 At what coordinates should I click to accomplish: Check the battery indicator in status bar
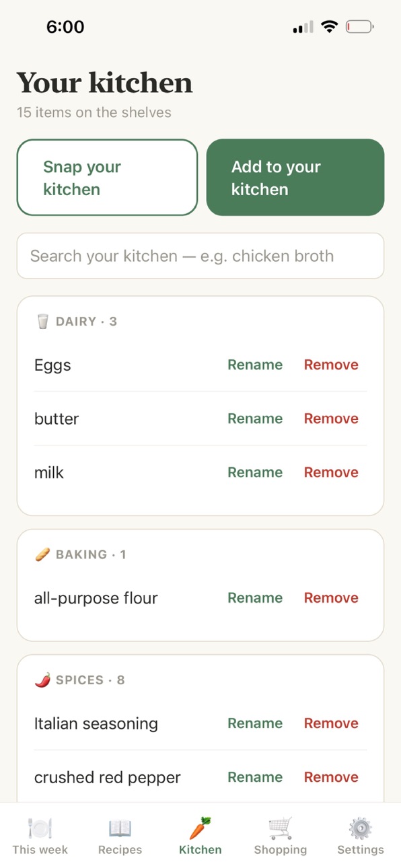(360, 27)
